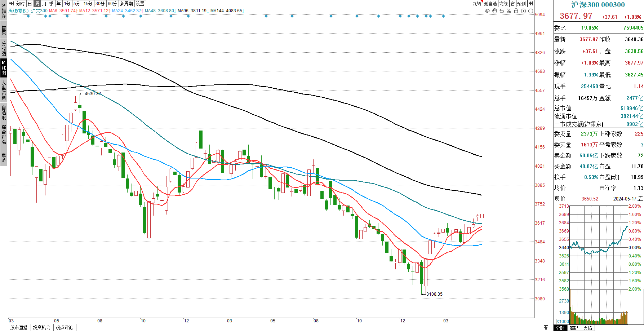Click the X1000 volume scale box
The image size is (644, 331).
click(x=562, y=321)
